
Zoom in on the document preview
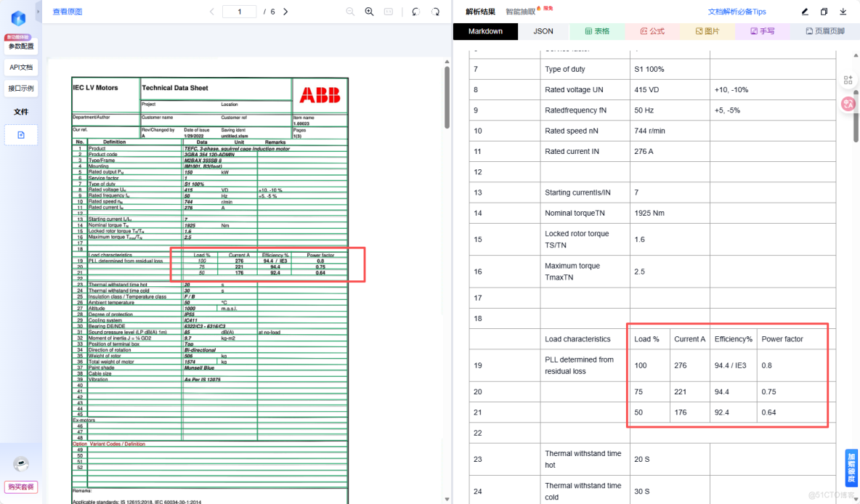coord(369,11)
